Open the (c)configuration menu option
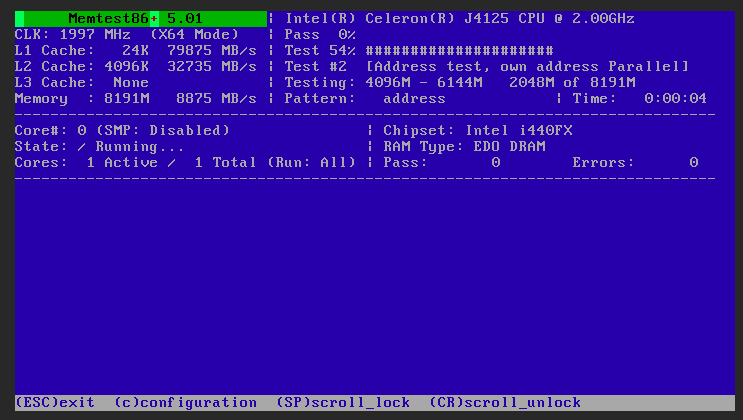The image size is (743, 420). coord(186,403)
